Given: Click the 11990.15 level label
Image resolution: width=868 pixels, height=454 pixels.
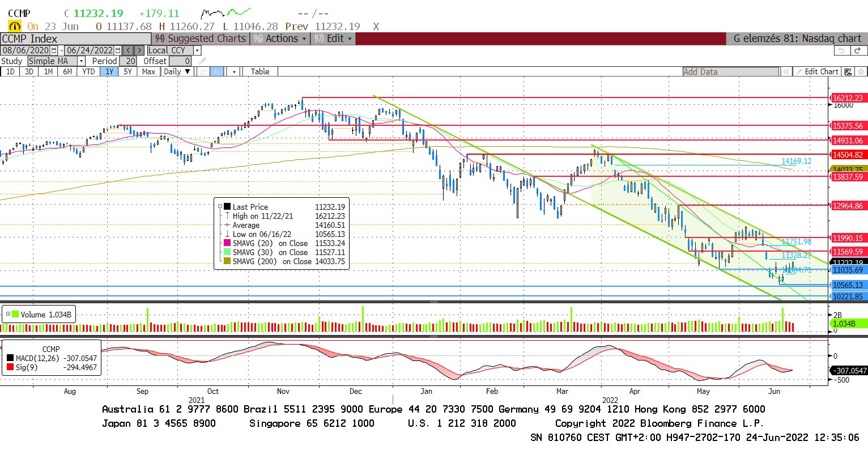Looking at the screenshot, I should click(x=848, y=238).
